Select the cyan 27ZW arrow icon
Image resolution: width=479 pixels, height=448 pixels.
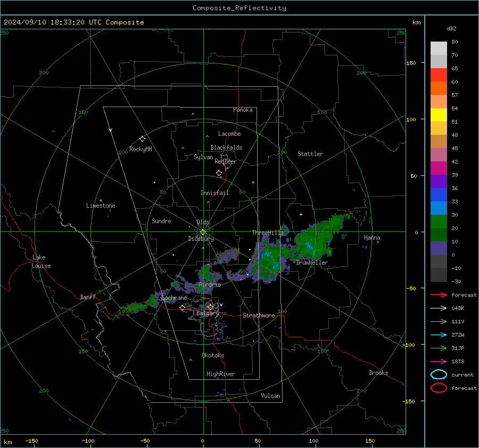coord(439,335)
